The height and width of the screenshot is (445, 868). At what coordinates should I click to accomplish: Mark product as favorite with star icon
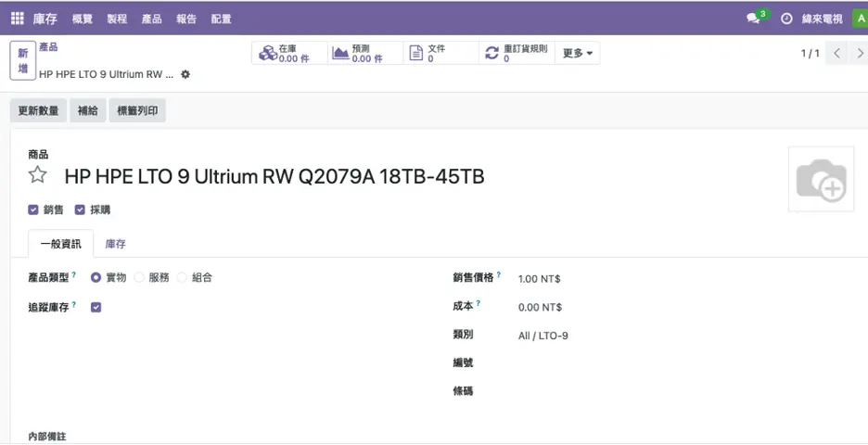37,176
